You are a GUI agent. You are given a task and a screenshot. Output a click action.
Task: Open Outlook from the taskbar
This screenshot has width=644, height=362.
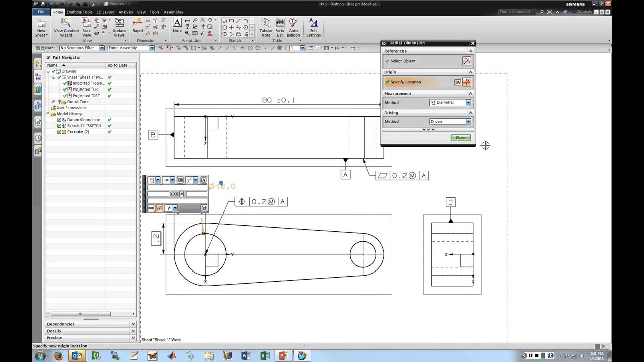pyautogui.click(x=77, y=356)
